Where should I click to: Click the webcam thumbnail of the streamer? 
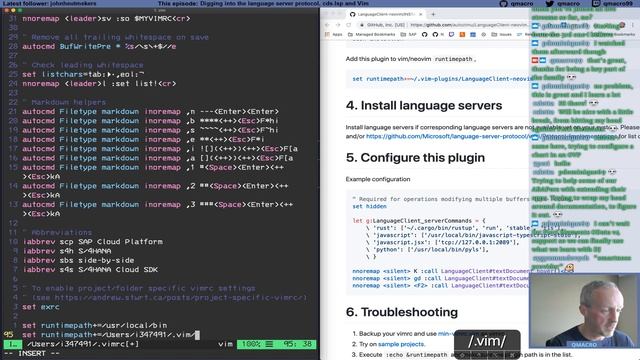click(584, 311)
